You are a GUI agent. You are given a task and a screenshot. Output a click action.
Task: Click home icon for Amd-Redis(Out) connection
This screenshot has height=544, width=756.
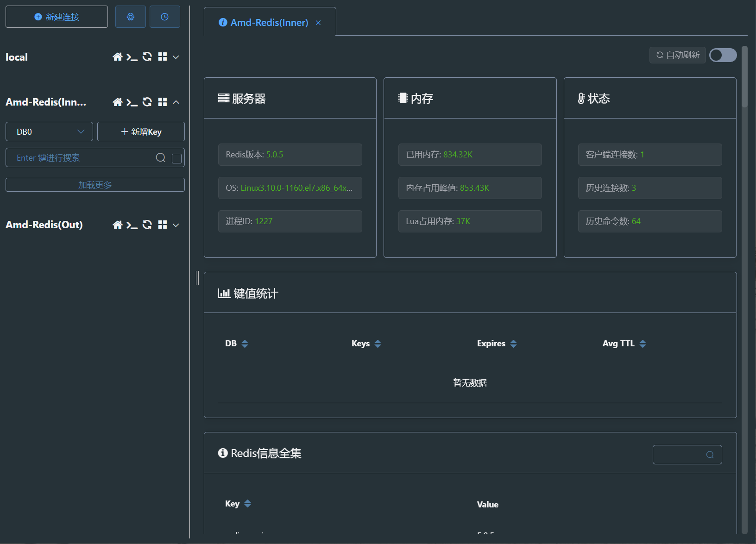[x=118, y=225]
